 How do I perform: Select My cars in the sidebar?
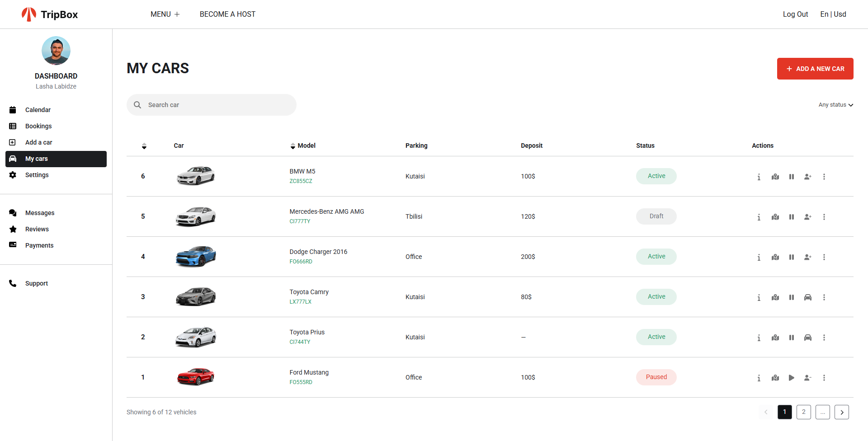[56, 159]
